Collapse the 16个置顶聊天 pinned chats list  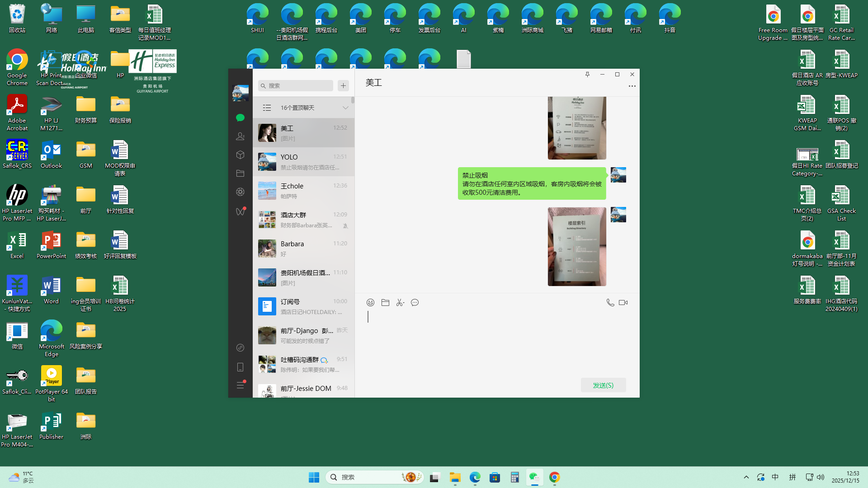(345, 108)
